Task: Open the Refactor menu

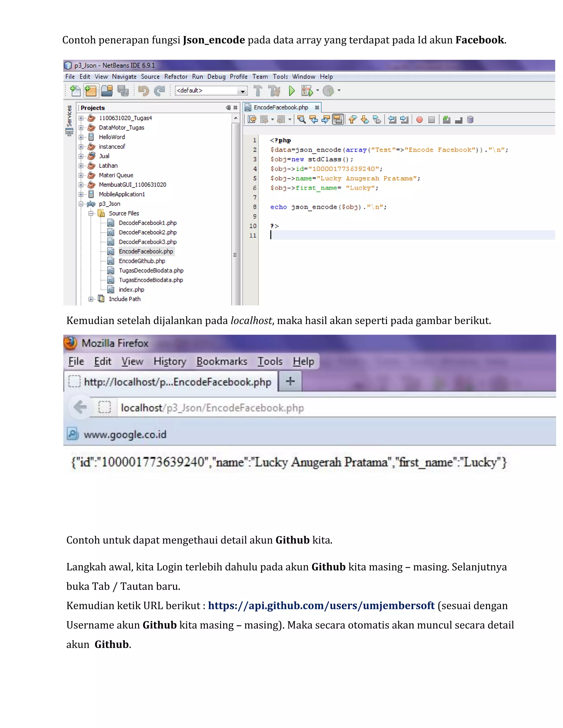Action: pyautogui.click(x=176, y=77)
